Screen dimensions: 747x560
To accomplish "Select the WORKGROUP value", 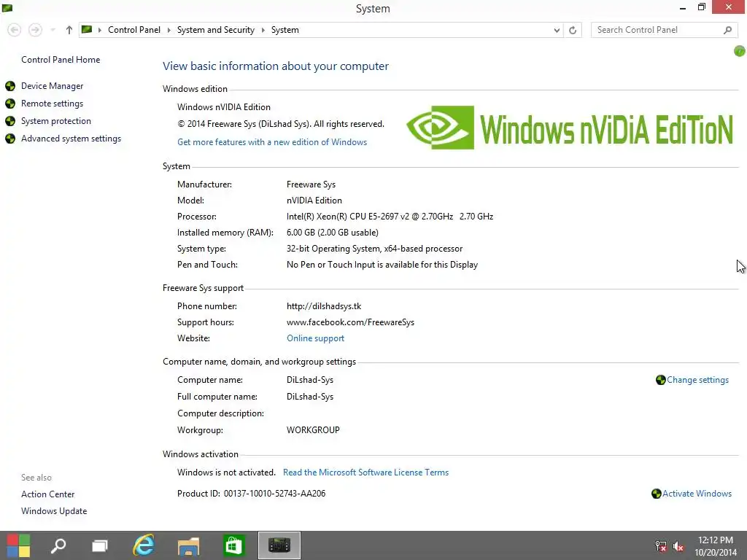I will coord(313,430).
